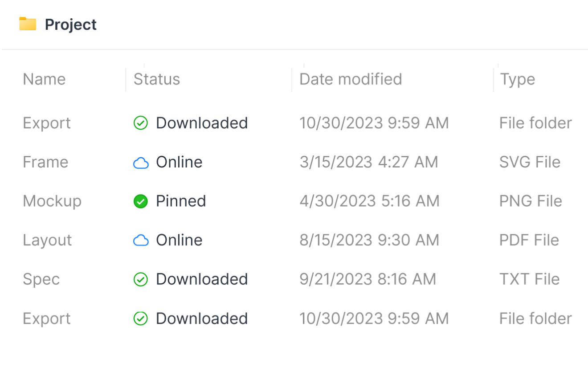Click the yellow Project folder icon

point(28,24)
